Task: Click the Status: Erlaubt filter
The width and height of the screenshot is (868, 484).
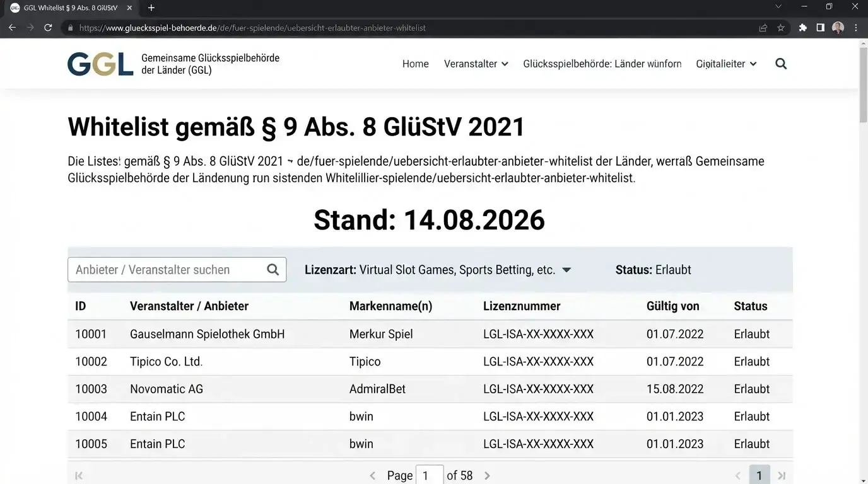Action: (654, 270)
